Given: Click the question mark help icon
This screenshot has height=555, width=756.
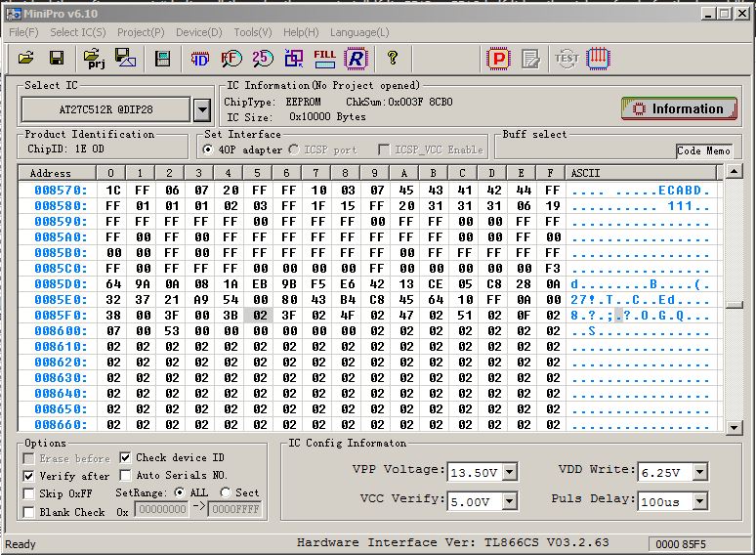Looking at the screenshot, I should (393, 59).
